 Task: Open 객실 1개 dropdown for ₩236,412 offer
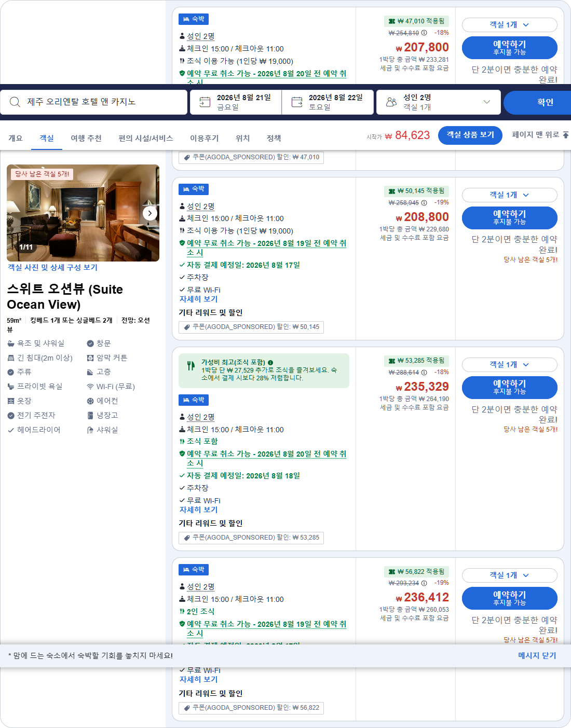click(509, 575)
